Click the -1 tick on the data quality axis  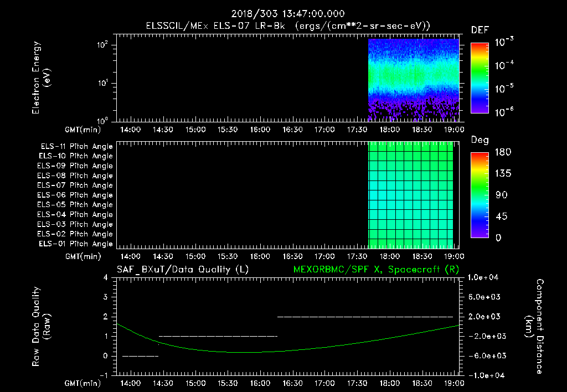coord(104,375)
